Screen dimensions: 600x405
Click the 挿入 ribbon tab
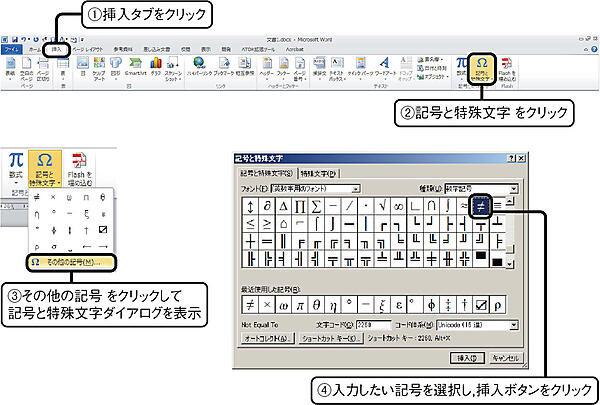point(56,48)
